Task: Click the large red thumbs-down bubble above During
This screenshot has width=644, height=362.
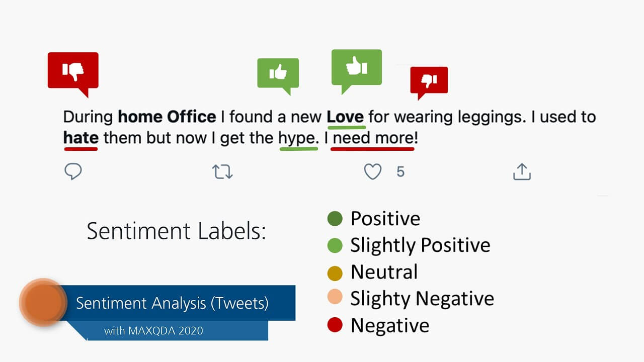Action: coord(73,74)
